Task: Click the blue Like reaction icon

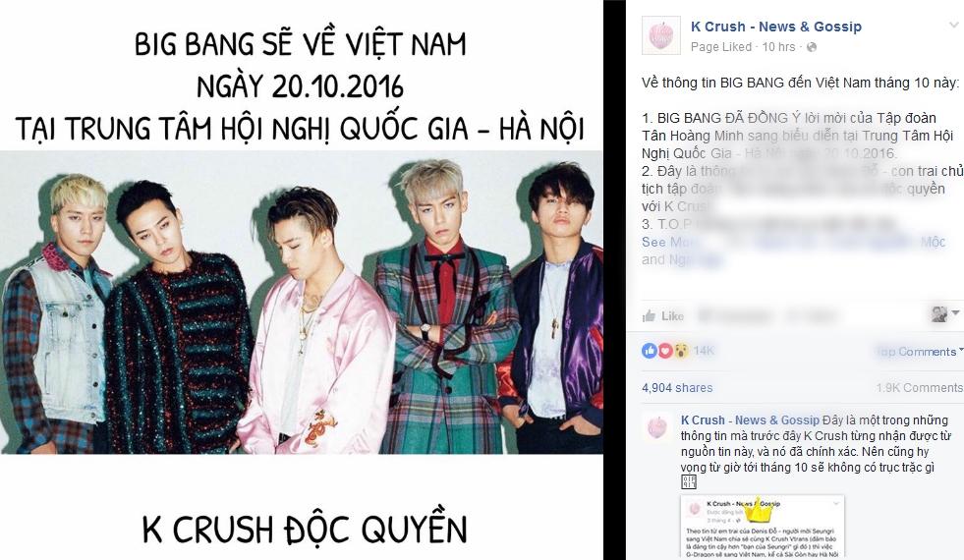Action: [650, 351]
